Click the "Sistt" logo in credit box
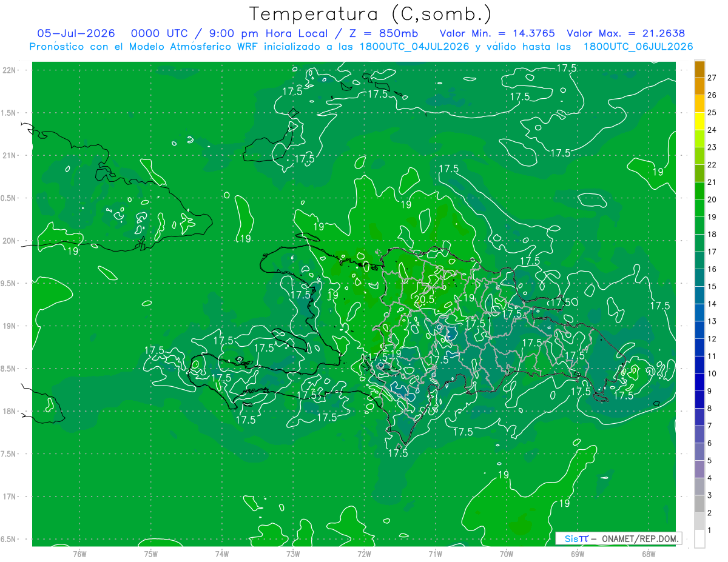This screenshot has width=728, height=562. [x=576, y=538]
